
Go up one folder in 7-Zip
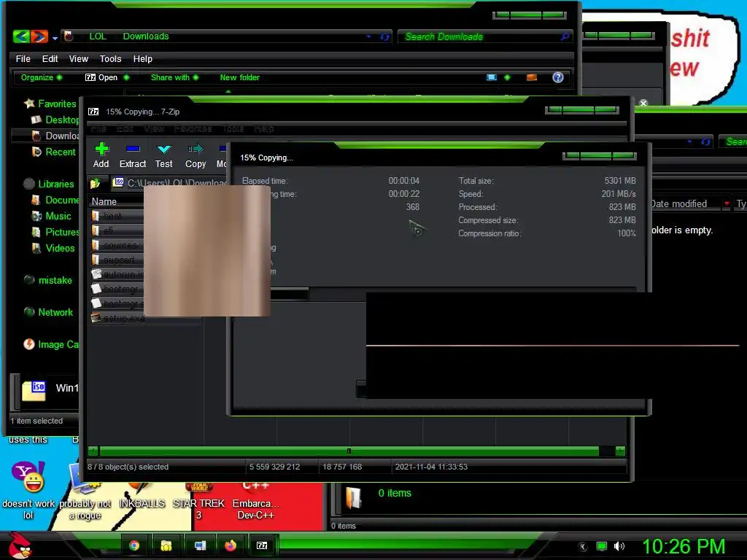pos(96,183)
